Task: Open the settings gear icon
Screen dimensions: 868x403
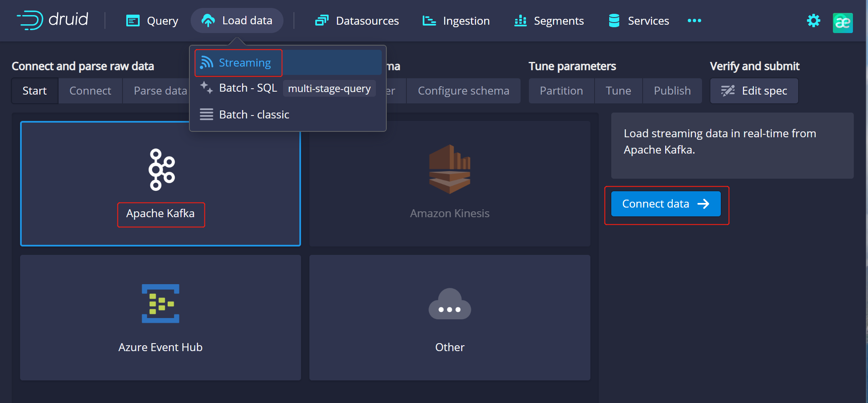Action: (x=813, y=21)
